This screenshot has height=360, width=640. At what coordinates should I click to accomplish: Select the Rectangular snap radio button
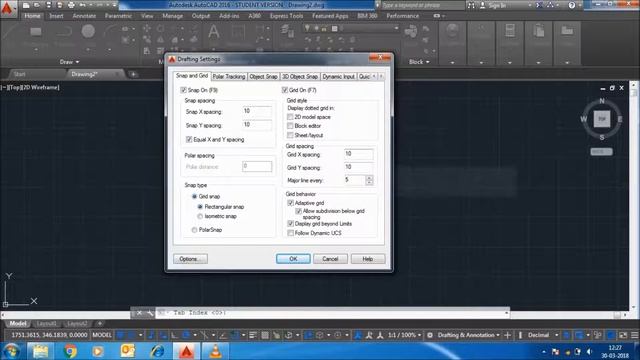point(200,207)
